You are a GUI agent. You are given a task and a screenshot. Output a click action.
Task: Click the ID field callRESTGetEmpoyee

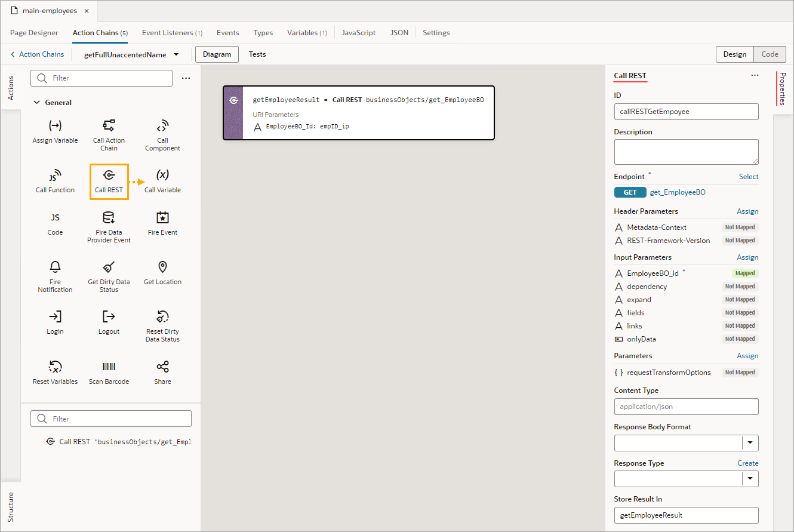coord(686,112)
